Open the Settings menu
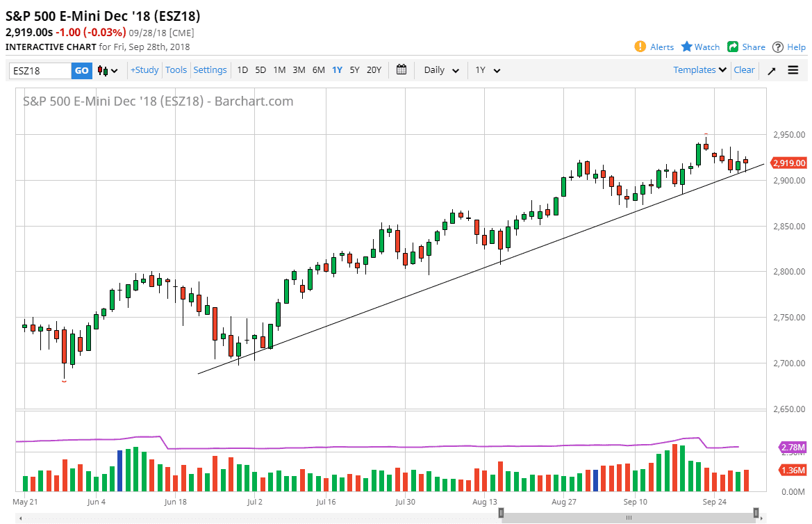The height and width of the screenshot is (524, 812). [210, 69]
